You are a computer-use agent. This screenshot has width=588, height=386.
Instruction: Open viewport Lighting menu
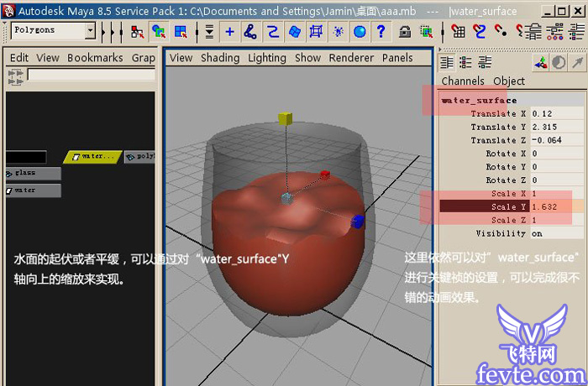pos(267,58)
